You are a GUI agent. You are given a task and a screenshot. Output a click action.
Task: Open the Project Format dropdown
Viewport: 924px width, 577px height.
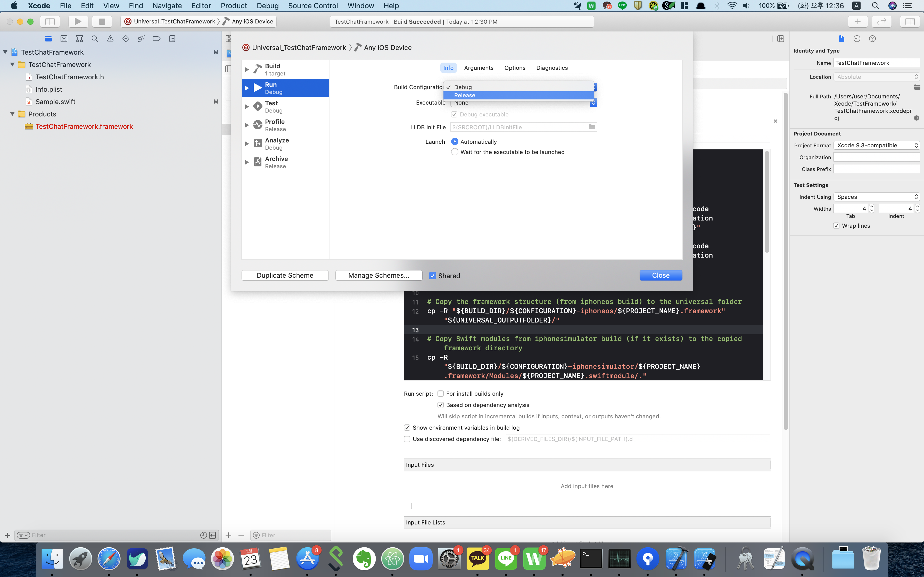coord(877,145)
